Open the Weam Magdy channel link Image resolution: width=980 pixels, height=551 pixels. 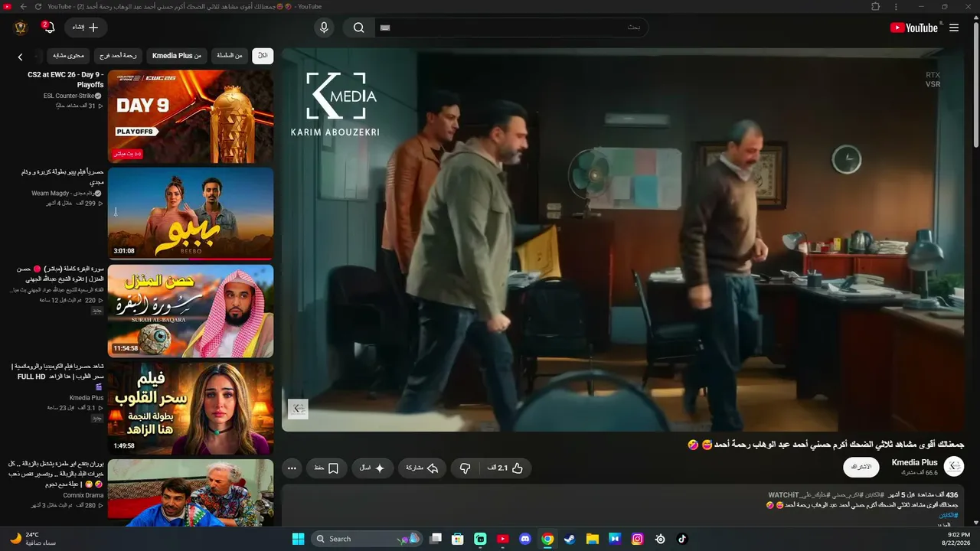click(x=64, y=194)
